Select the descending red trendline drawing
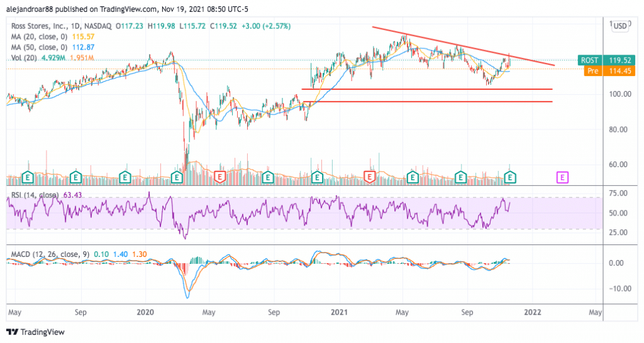Image resolution: width=644 pixels, height=343 pixels. tap(464, 46)
